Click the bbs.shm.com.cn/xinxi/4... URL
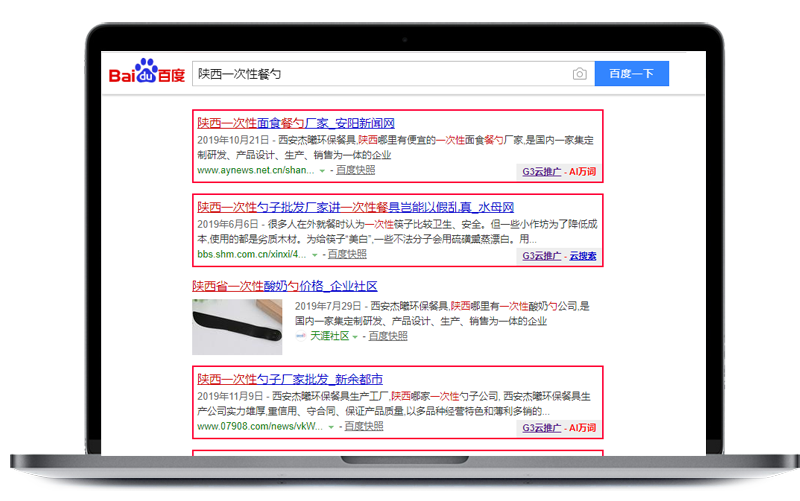Viewport: 800px width, 501px height. coord(252,254)
